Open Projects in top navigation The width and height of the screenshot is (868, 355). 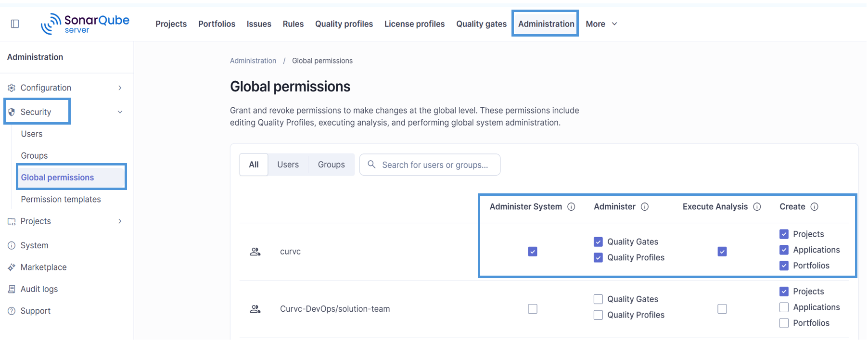171,24
